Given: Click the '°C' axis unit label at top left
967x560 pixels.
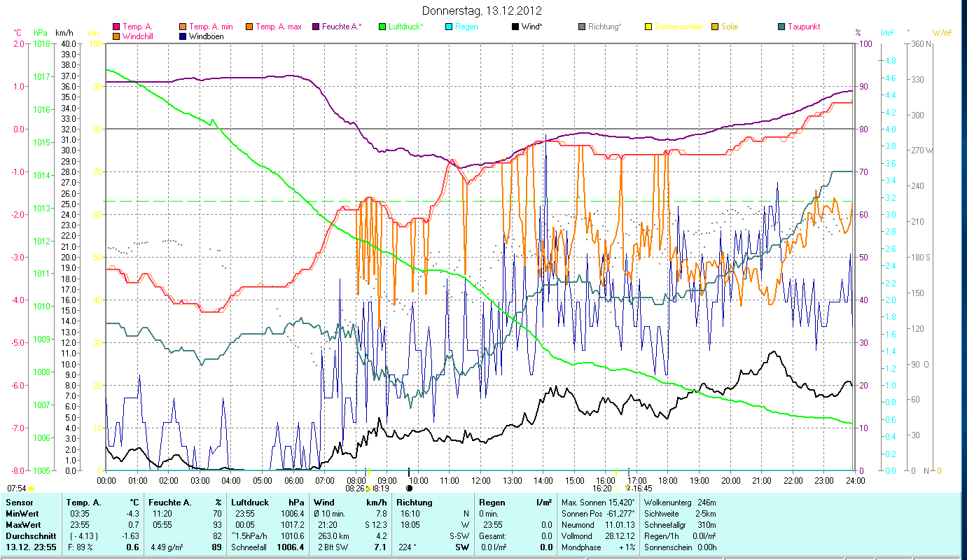Looking at the screenshot, I should [x=18, y=33].
